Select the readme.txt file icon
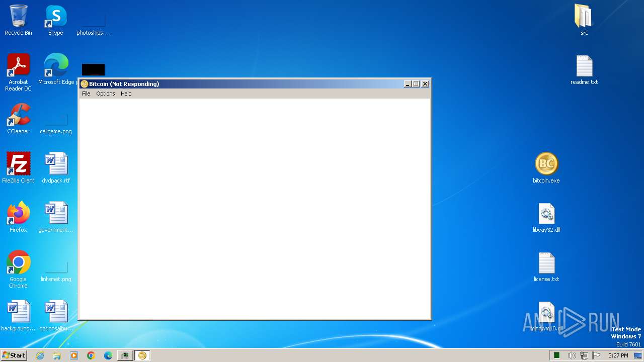Image resolution: width=644 pixels, height=362 pixels. (x=584, y=69)
